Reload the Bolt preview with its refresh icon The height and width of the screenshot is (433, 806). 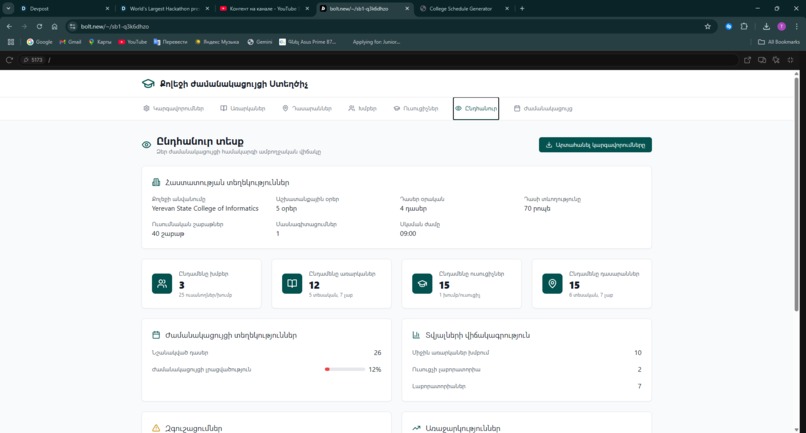pos(9,60)
